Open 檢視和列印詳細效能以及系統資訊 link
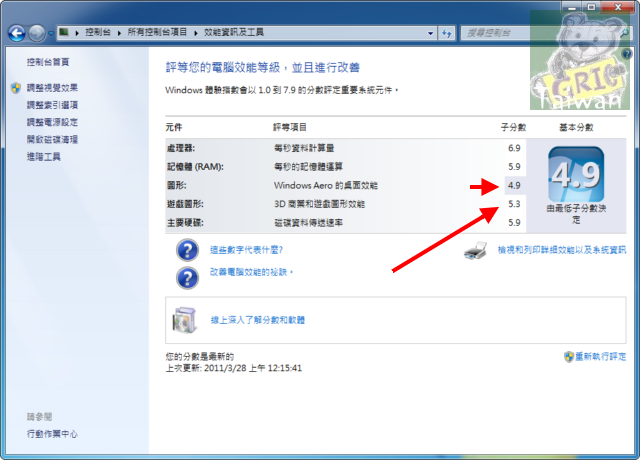640x460 pixels. point(562,250)
